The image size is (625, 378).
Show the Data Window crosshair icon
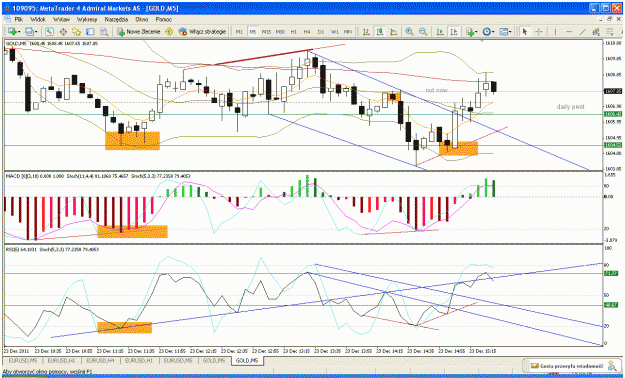click(x=63, y=32)
